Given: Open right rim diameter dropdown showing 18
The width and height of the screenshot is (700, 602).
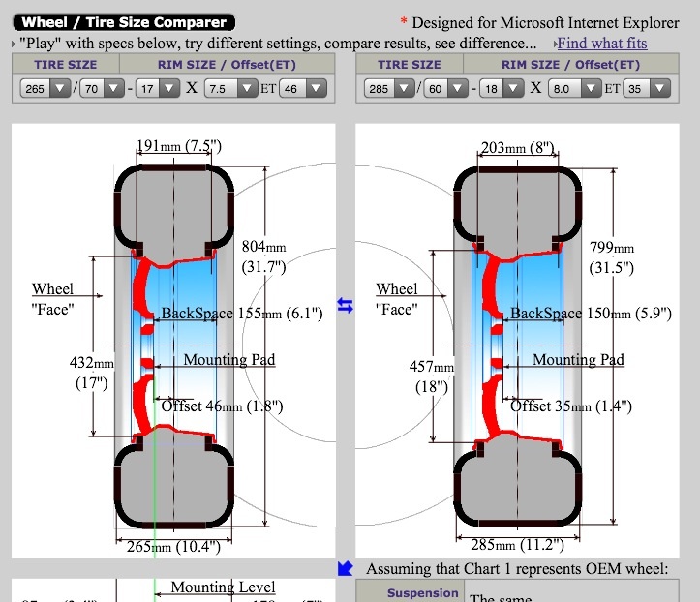Looking at the screenshot, I should [x=502, y=88].
